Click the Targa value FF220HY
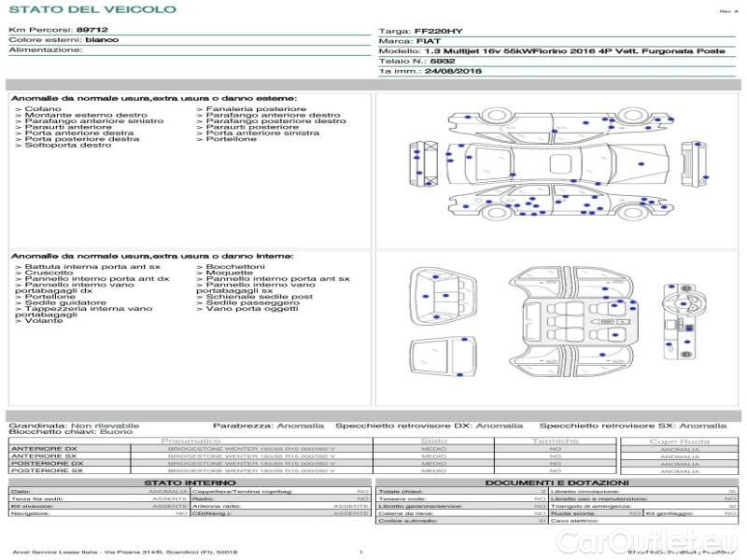The image size is (747, 560). 444,32
